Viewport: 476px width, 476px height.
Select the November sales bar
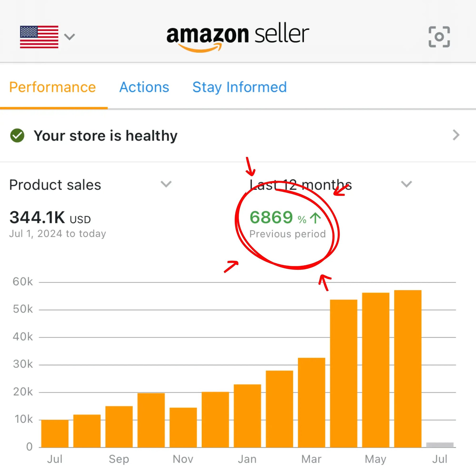click(183, 427)
